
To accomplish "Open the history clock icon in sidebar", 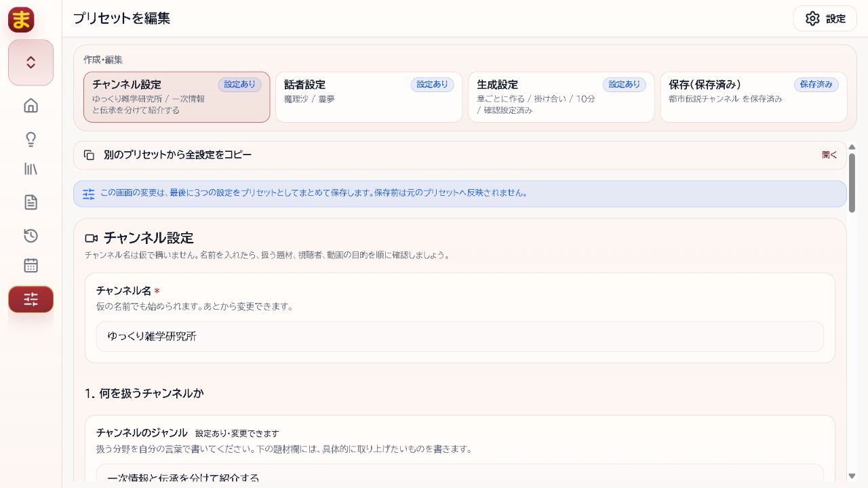I will click(x=31, y=235).
